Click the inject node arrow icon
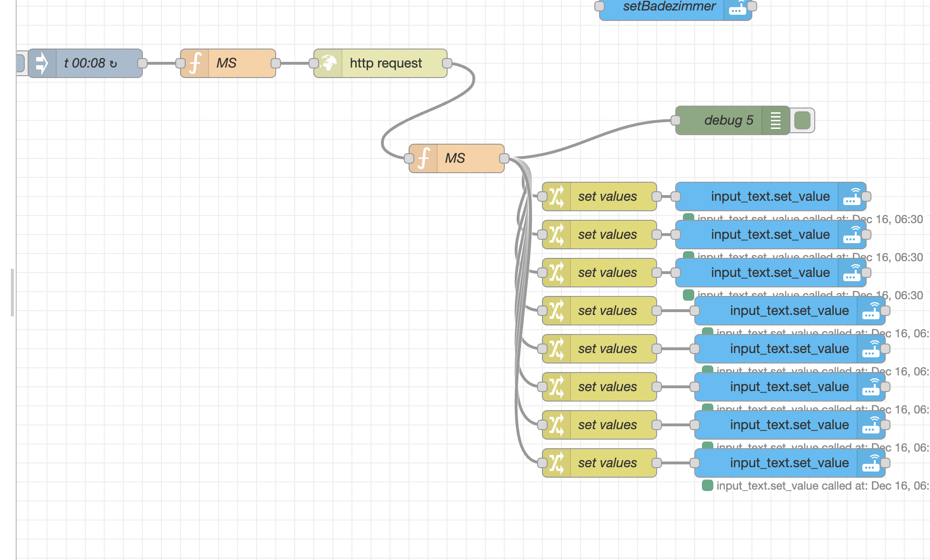 coord(42,63)
